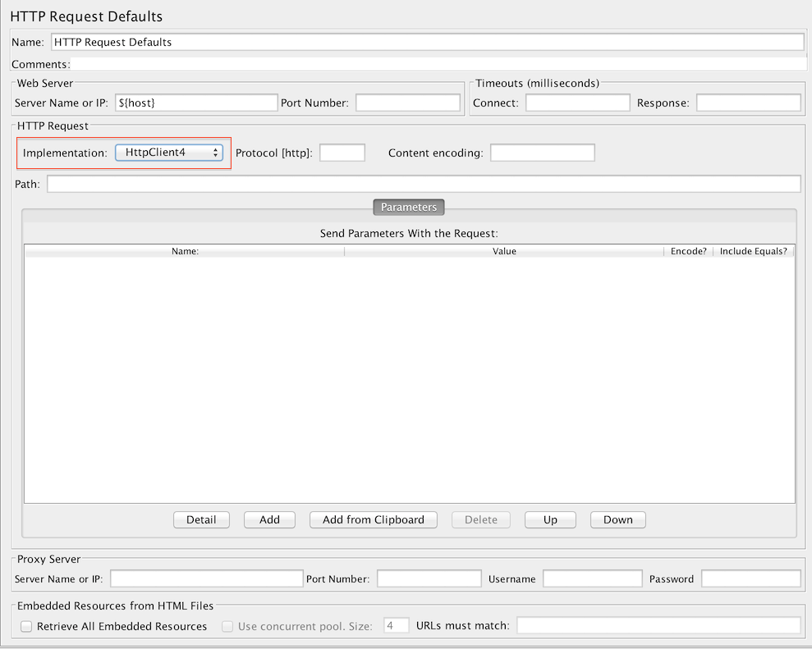Click the Response timeout field
This screenshot has width=812, height=649.
click(x=748, y=103)
